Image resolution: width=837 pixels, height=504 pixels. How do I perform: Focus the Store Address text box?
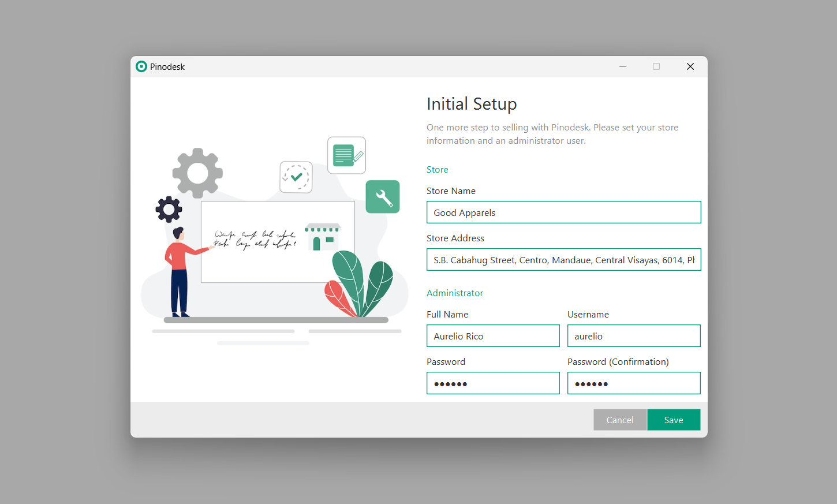(x=563, y=260)
